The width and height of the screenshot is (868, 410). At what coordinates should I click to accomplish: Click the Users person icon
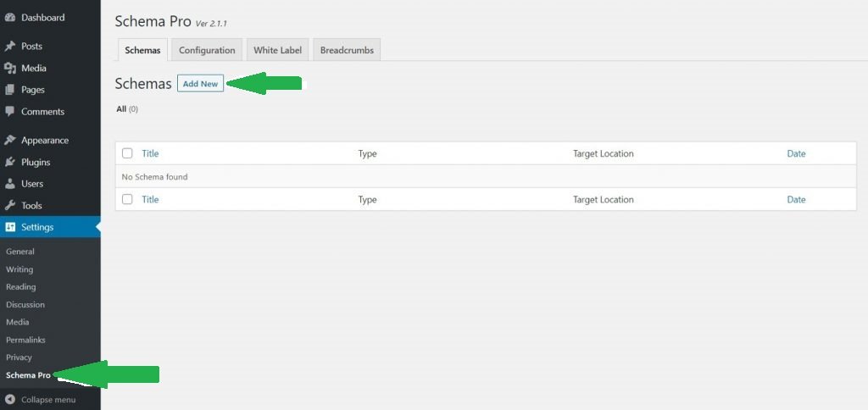pos(9,184)
